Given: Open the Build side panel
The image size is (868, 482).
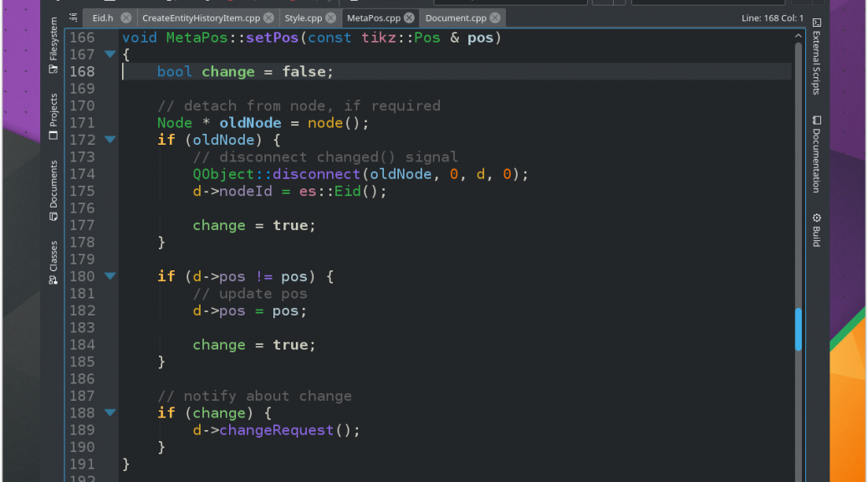Looking at the screenshot, I should click(816, 229).
